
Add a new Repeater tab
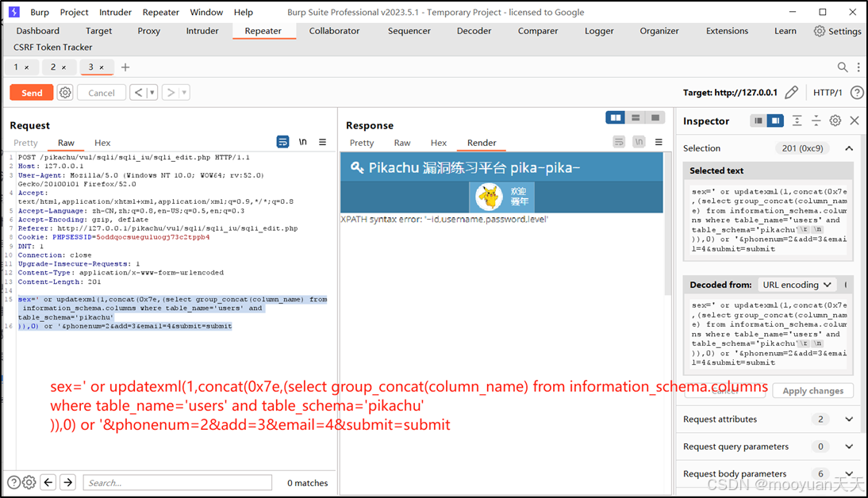[125, 67]
